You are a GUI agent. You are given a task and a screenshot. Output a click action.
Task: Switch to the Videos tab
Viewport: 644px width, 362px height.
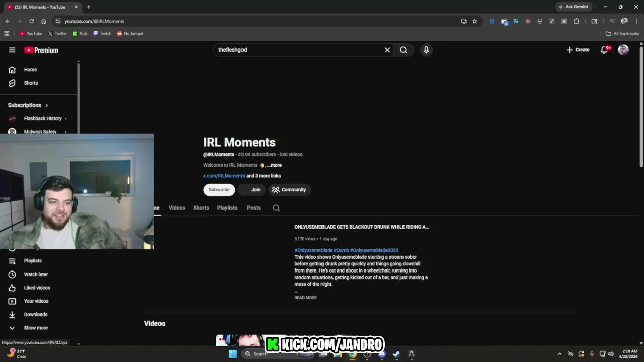pos(177,208)
